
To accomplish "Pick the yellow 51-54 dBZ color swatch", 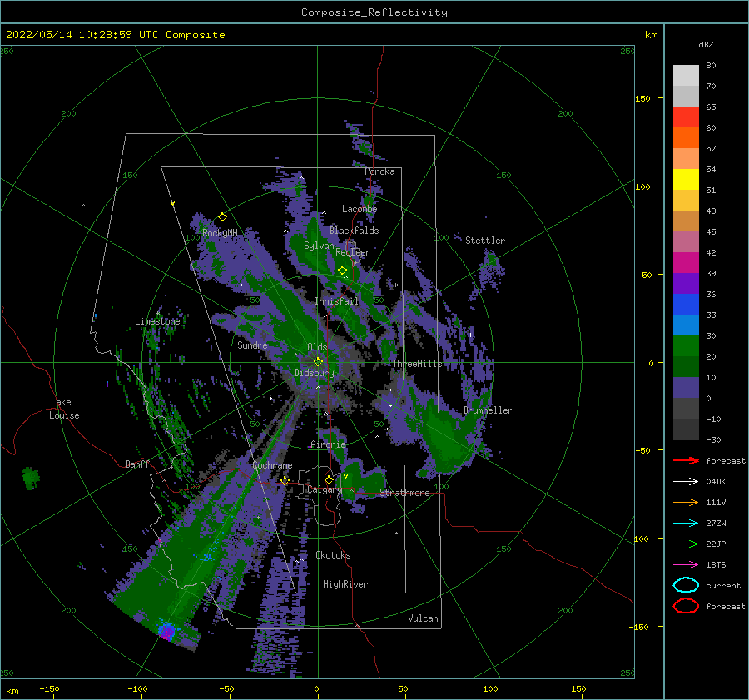I will [686, 180].
